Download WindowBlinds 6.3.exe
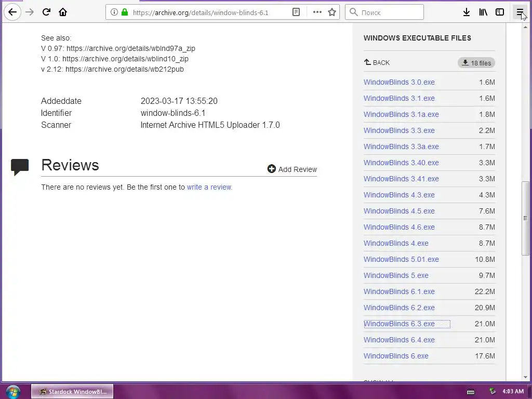 click(x=399, y=324)
